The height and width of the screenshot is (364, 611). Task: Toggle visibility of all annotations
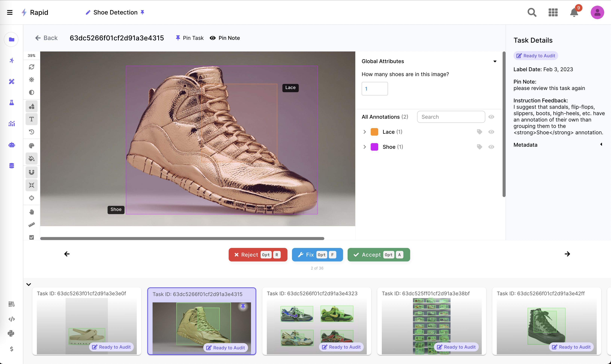(491, 117)
